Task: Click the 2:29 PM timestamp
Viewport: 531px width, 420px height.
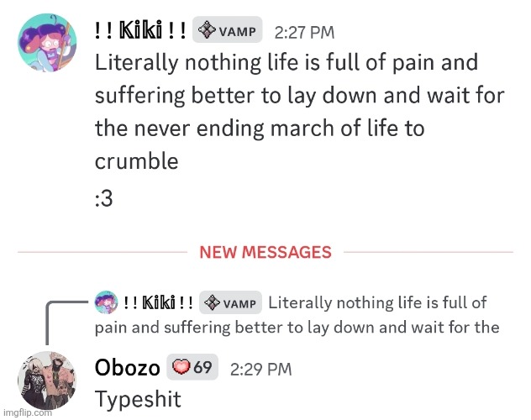Action: click(260, 368)
